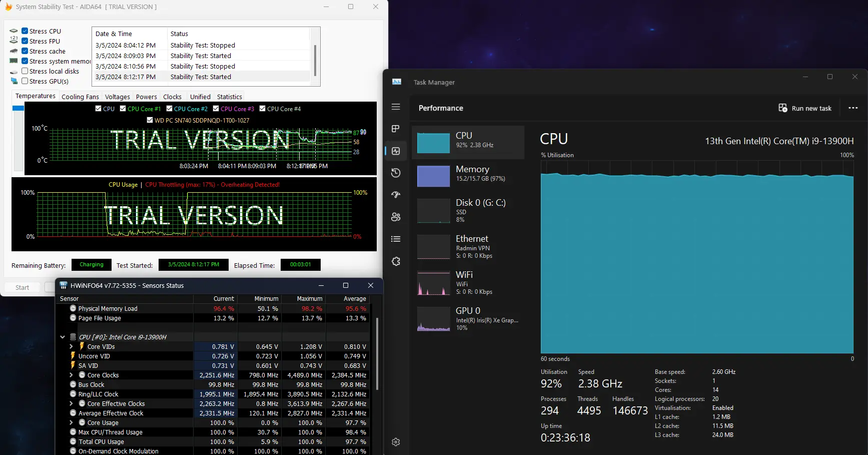Click the Physical Memory Load sensor icon
Viewport: 868px width, 455px height.
73,308
